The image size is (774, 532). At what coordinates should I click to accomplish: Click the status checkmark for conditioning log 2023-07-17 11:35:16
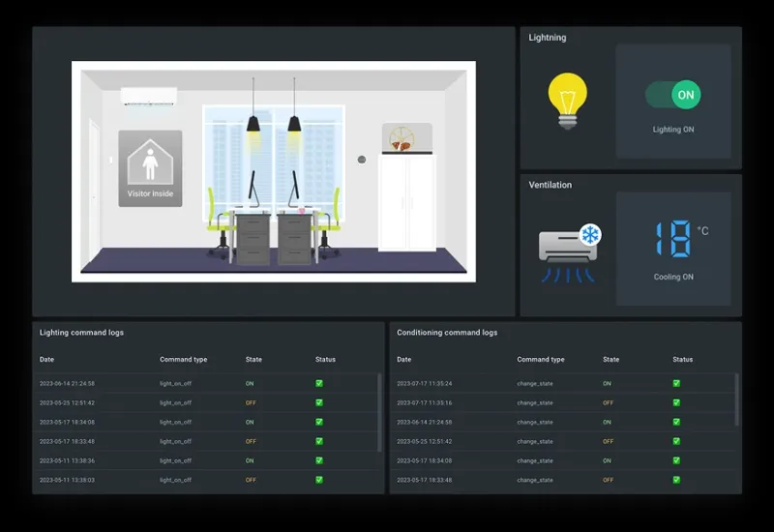click(x=676, y=402)
